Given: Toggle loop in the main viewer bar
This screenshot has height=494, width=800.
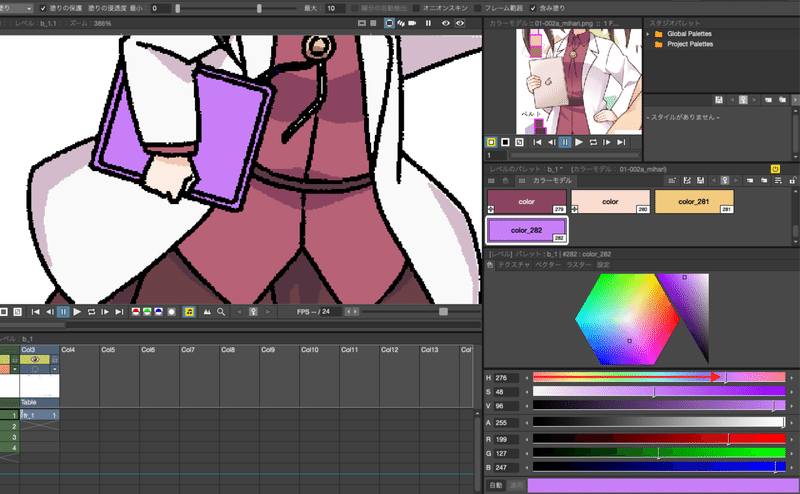Looking at the screenshot, I should click(x=91, y=312).
